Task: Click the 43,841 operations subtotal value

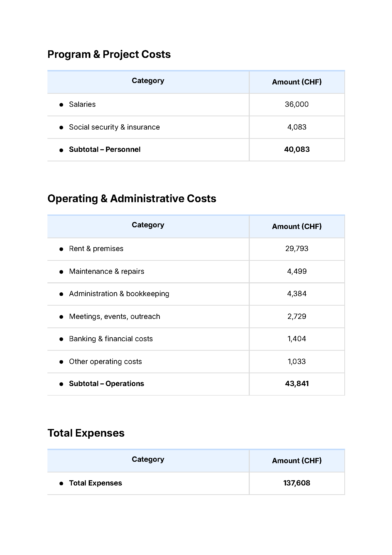Action: click(297, 384)
